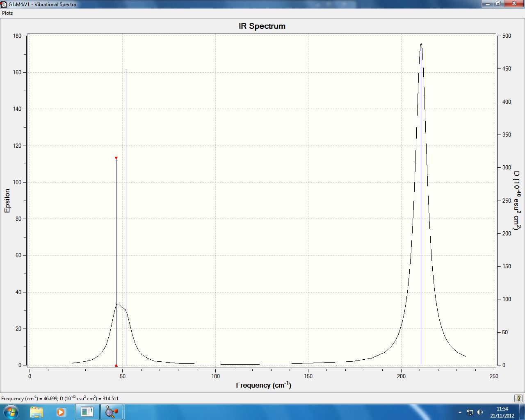Image resolution: width=525 pixels, height=420 pixels.
Task: Maximize the Vibrational Spectra window
Action: click(x=498, y=3)
